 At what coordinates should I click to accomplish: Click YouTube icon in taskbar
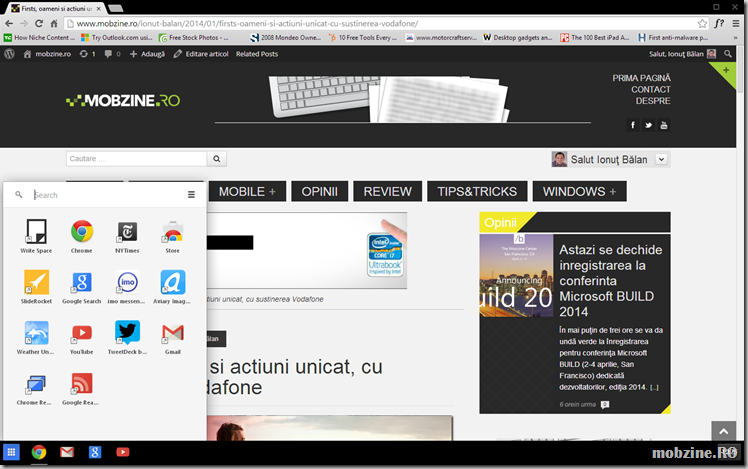[122, 453]
